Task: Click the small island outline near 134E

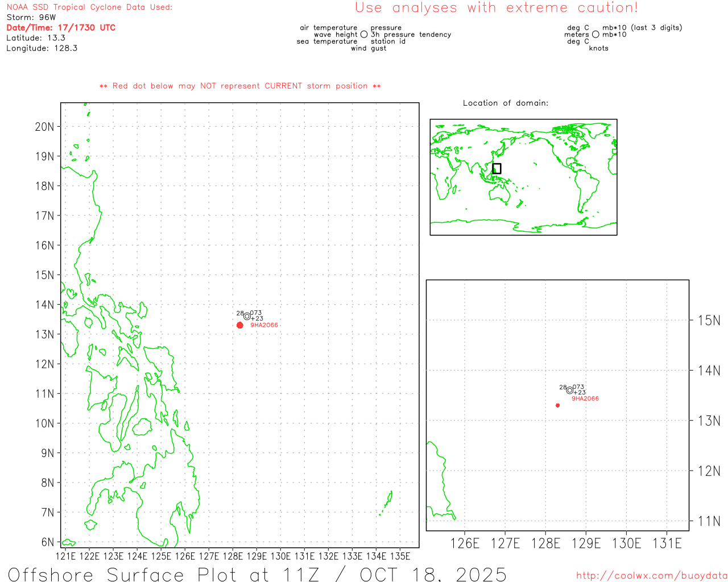Action: pyautogui.click(x=388, y=501)
